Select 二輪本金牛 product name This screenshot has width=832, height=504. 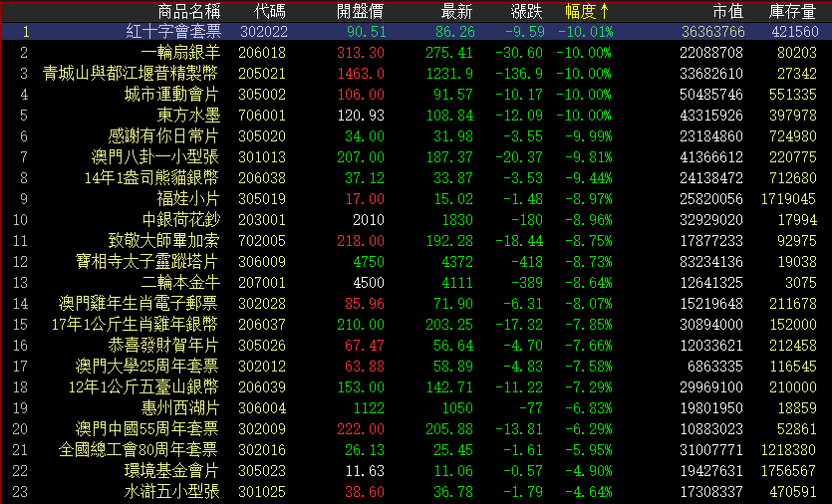(x=180, y=283)
